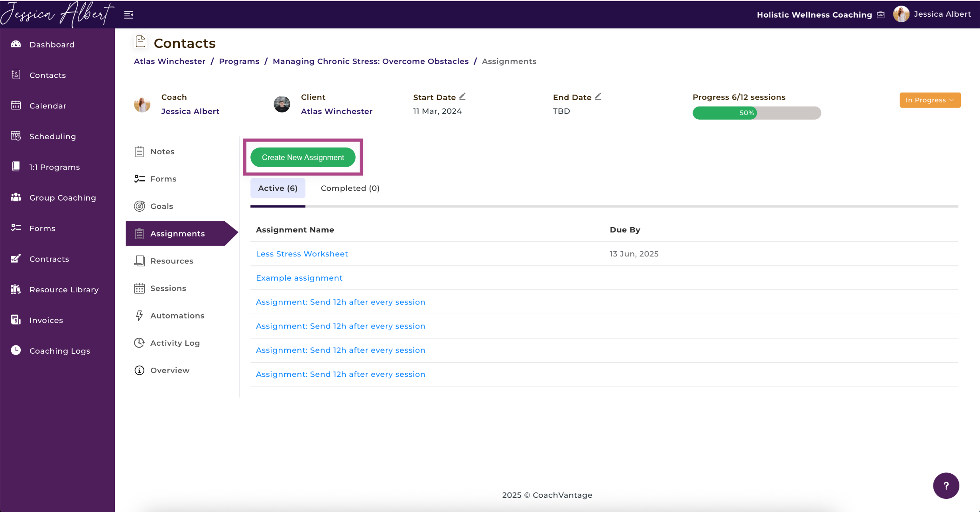Screen dimensions: 980x512
Task: Select the Scheduling icon in sidebar
Action: click(16, 136)
